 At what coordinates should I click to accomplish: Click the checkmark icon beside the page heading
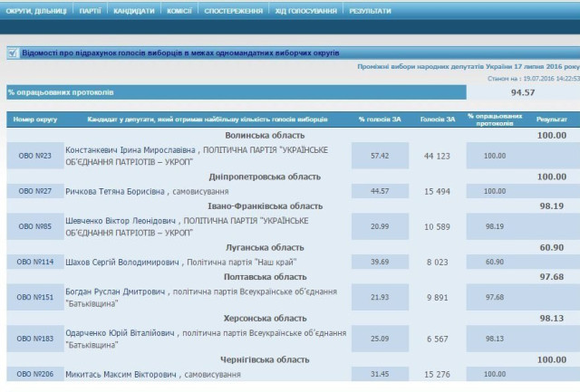coord(11,53)
